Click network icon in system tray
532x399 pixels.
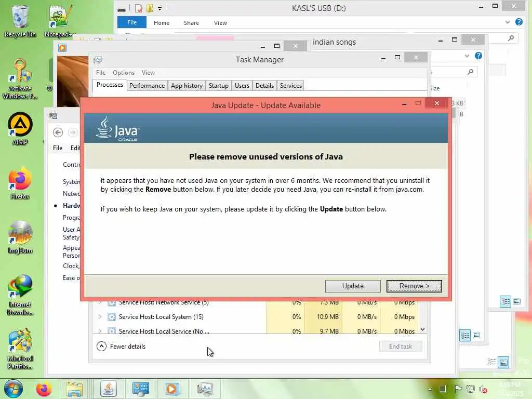tap(470, 389)
